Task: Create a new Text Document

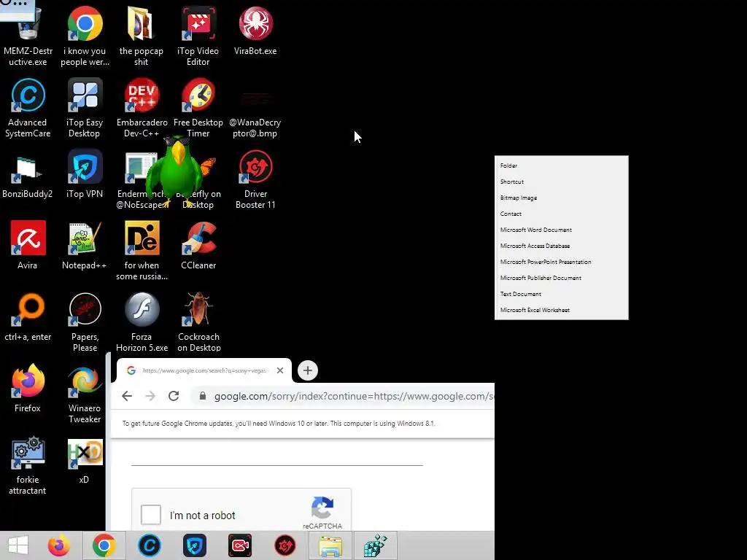Action: [561, 294]
